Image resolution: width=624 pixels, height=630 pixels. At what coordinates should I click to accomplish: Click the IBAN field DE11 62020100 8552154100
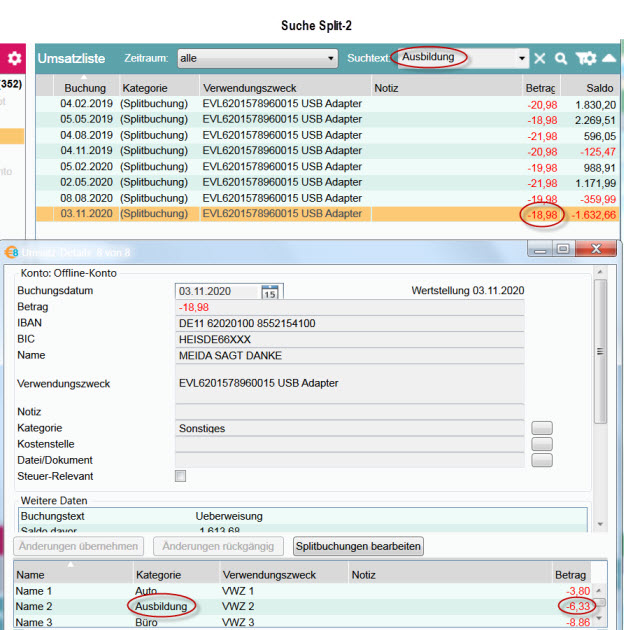[x=350, y=323]
